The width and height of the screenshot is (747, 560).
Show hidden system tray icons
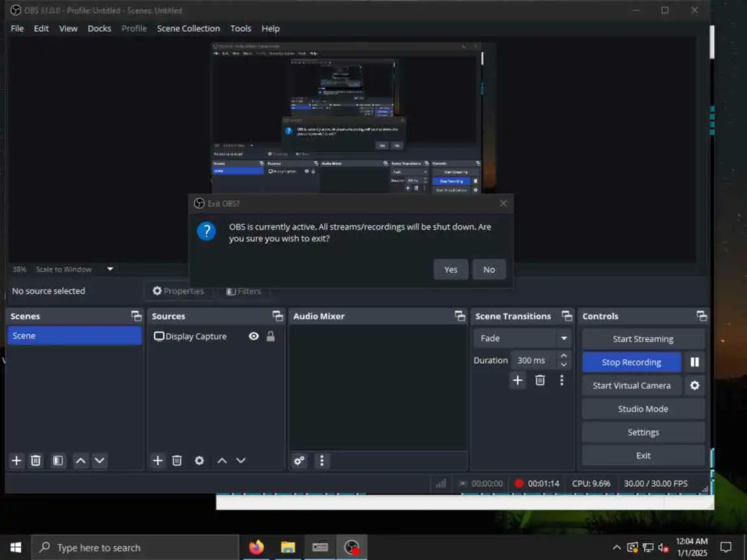[x=616, y=548]
